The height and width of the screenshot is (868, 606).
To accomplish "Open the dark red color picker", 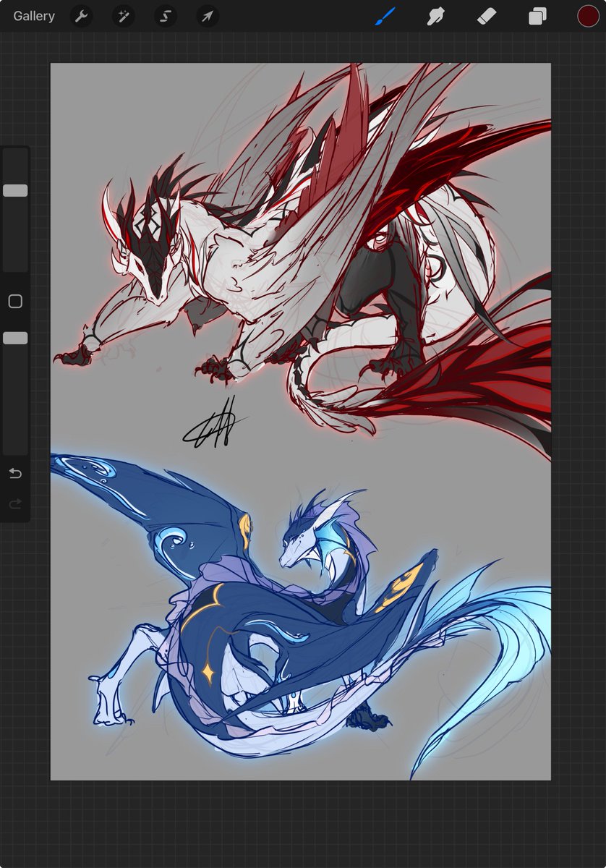I will click(x=588, y=16).
